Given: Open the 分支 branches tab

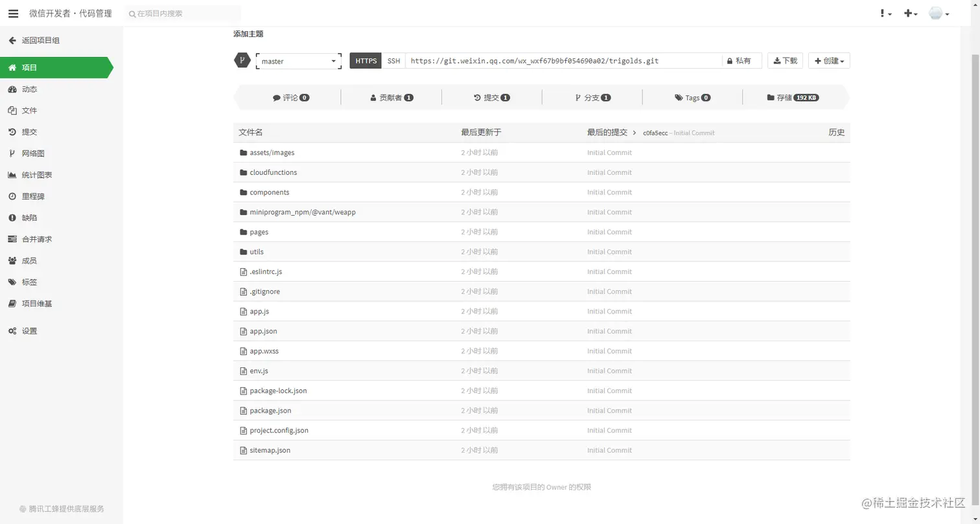Looking at the screenshot, I should pyautogui.click(x=592, y=98).
